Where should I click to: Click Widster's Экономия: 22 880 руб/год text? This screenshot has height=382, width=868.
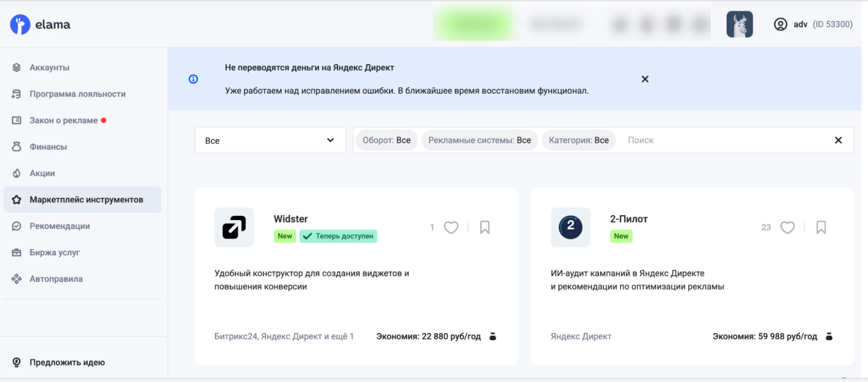[429, 336]
